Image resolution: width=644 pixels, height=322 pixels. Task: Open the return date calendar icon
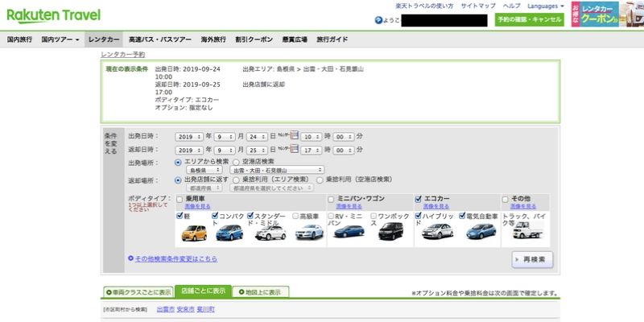294,149
